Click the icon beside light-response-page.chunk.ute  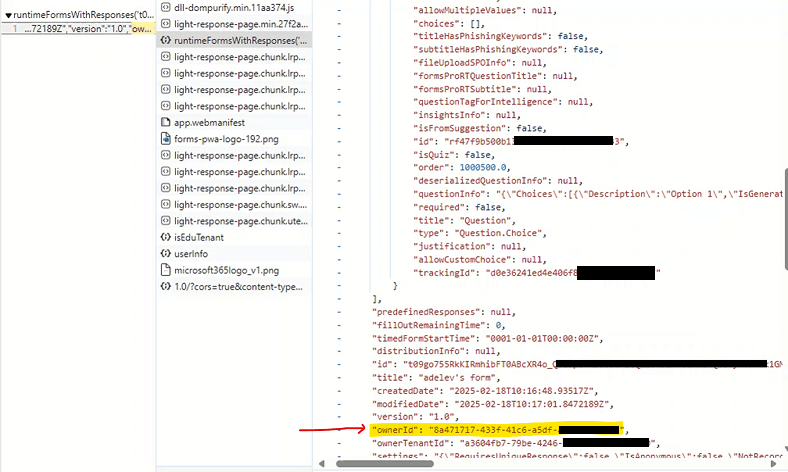click(x=165, y=221)
